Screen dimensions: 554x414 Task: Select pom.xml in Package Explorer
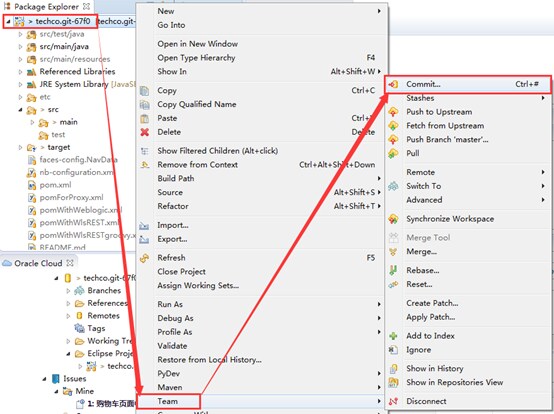(55, 185)
